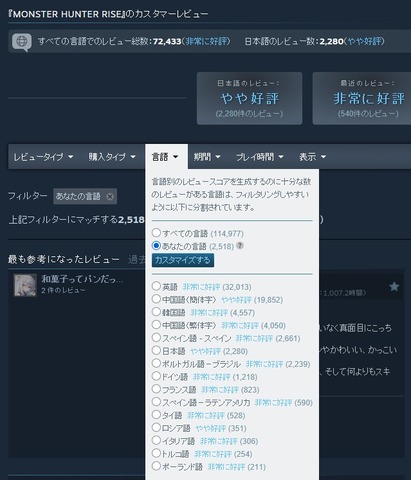Click the カスタマイズする button

(183, 260)
